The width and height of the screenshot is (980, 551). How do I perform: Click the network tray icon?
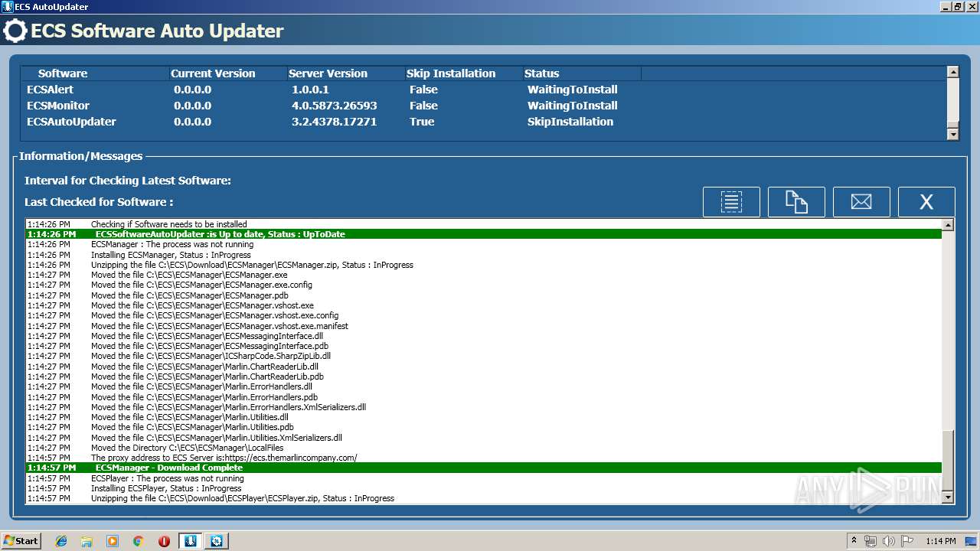(871, 541)
